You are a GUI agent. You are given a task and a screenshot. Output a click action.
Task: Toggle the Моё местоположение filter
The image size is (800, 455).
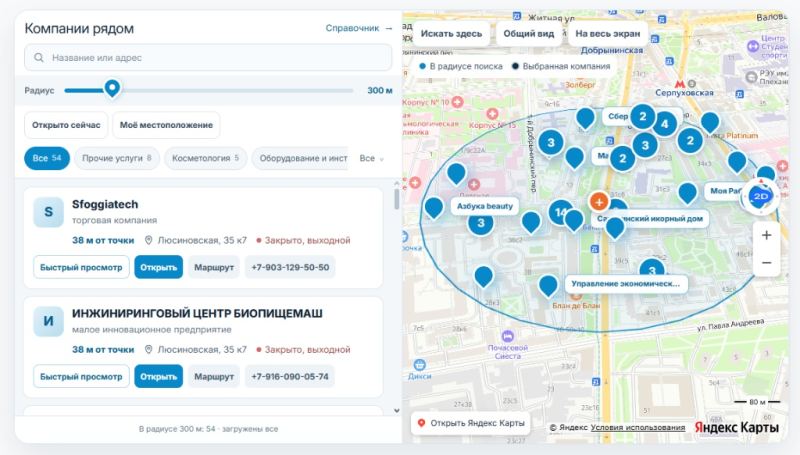166,125
